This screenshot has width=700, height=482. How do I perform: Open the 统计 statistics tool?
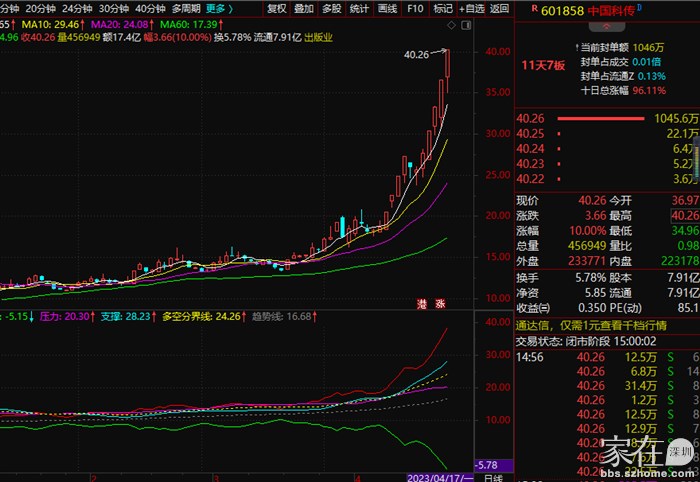359,8
